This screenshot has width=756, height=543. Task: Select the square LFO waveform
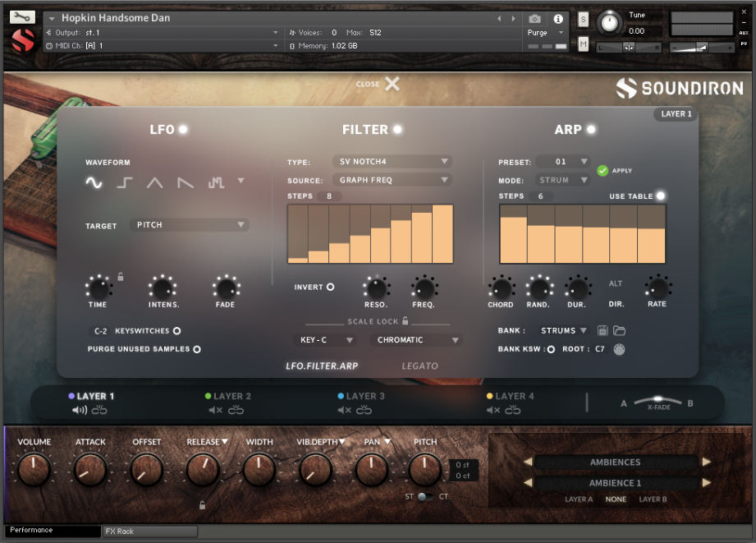[123, 182]
